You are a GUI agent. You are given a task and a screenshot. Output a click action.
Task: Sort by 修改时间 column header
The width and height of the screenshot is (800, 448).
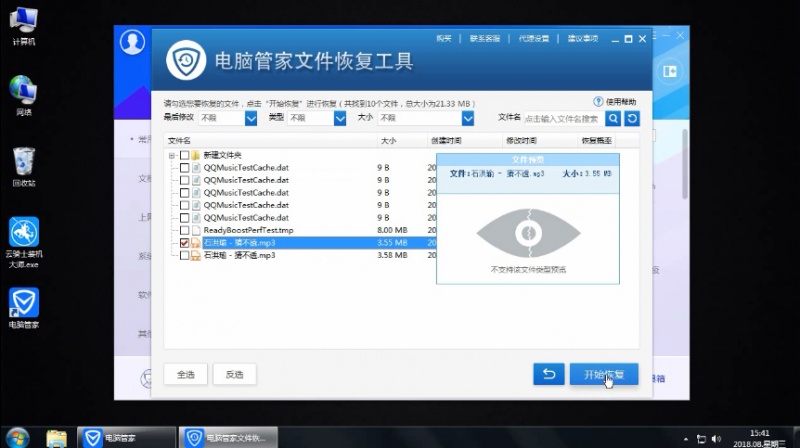click(x=539, y=140)
